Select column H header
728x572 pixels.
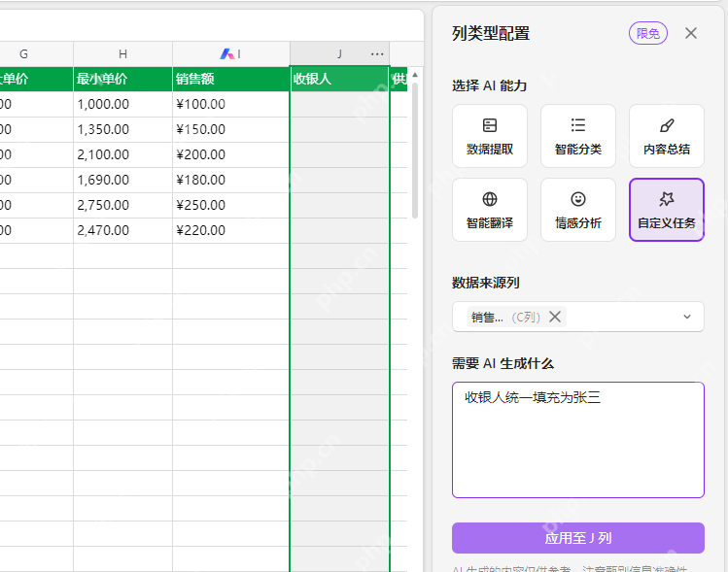pos(122,54)
